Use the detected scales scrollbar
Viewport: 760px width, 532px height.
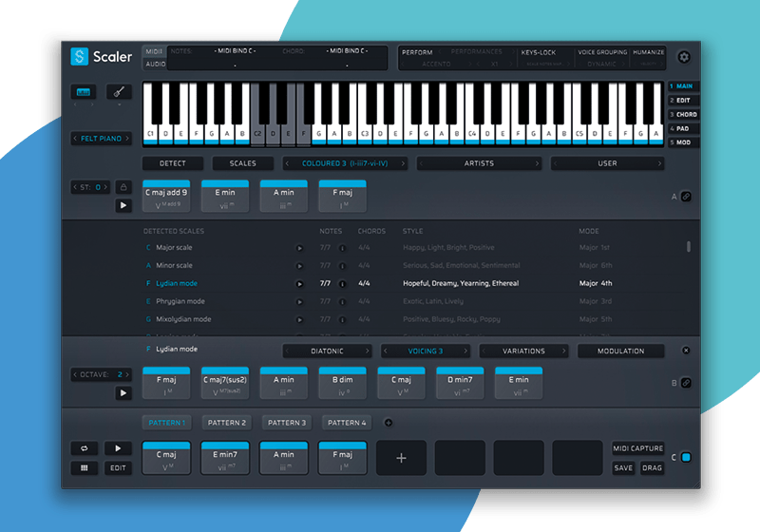click(688, 247)
